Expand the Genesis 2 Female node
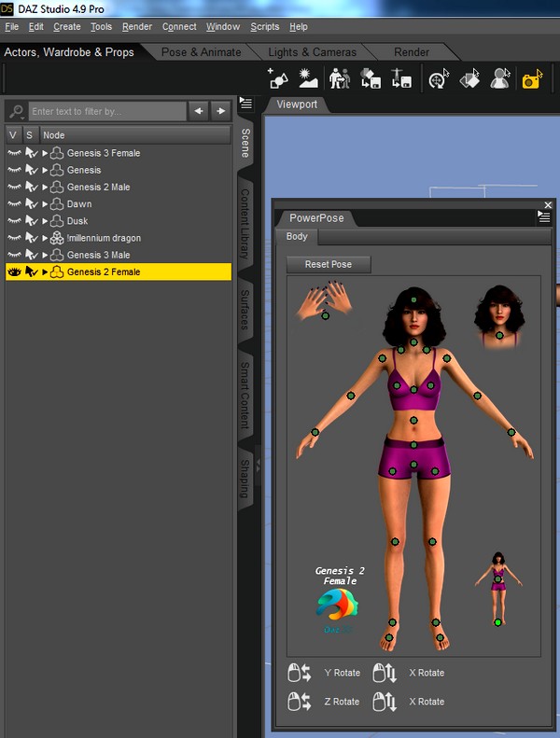Image resolution: width=560 pixels, height=738 pixels. point(45,272)
